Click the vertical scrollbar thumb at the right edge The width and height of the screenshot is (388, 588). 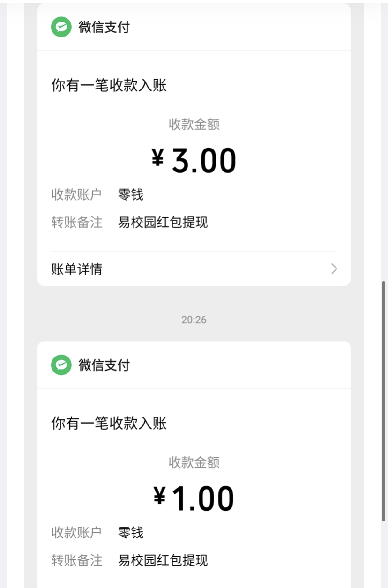384,401
